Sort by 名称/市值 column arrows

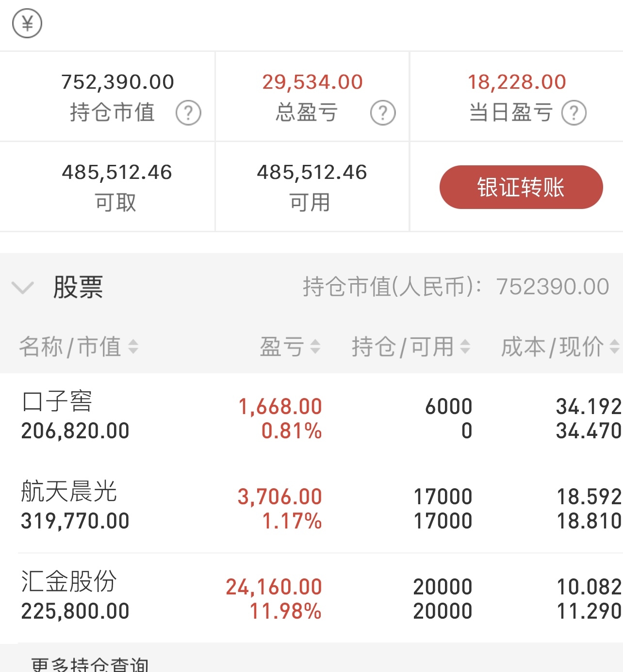click(133, 347)
